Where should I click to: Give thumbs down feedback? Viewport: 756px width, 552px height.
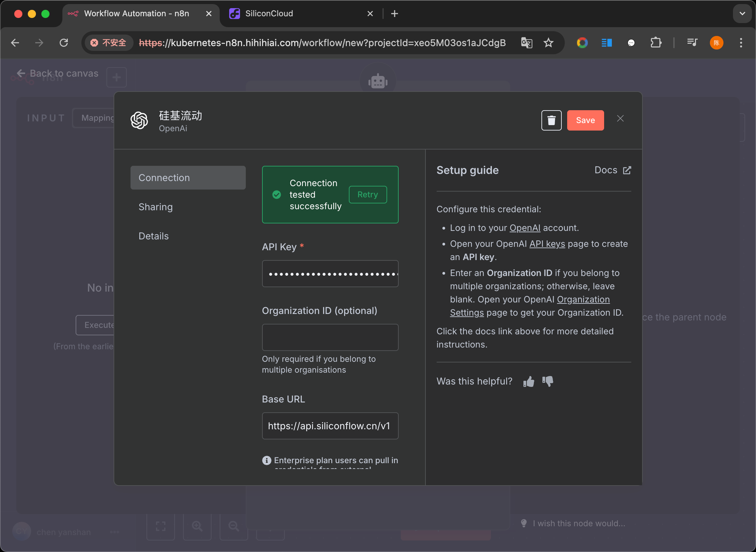click(548, 381)
